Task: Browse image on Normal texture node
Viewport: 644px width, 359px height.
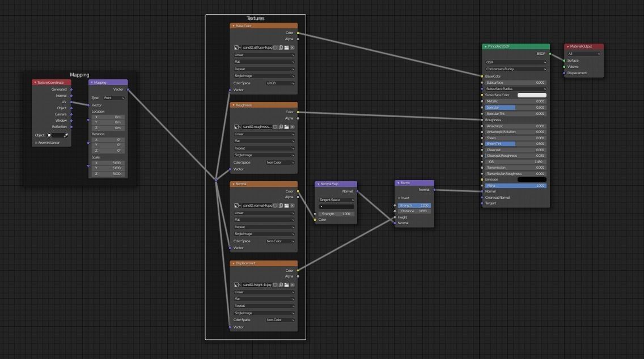Action: 237,206
